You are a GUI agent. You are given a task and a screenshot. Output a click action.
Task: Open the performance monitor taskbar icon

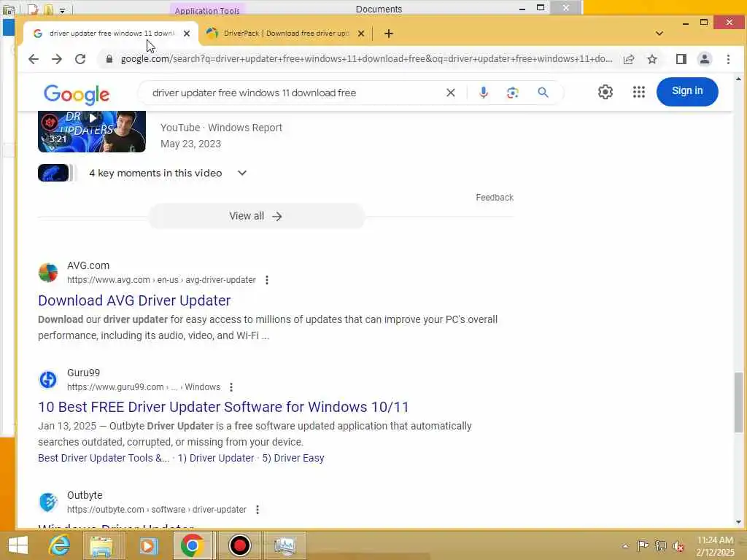coord(285,545)
